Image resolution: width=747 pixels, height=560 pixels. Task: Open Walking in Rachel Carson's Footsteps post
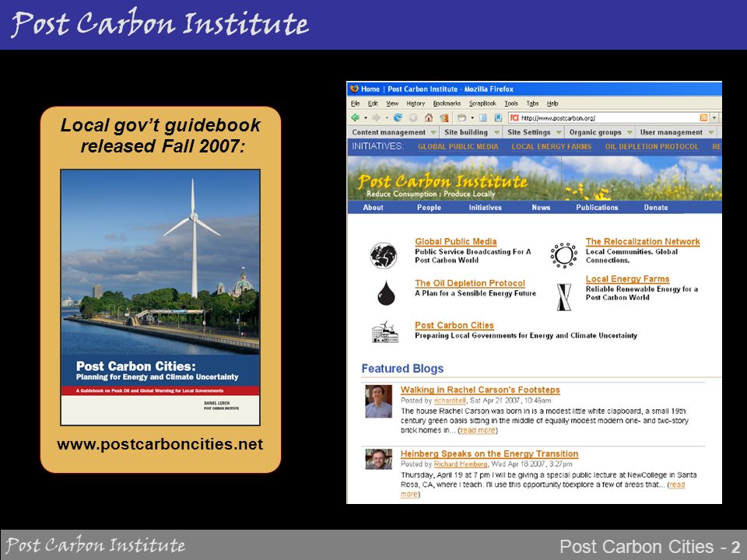click(x=480, y=390)
